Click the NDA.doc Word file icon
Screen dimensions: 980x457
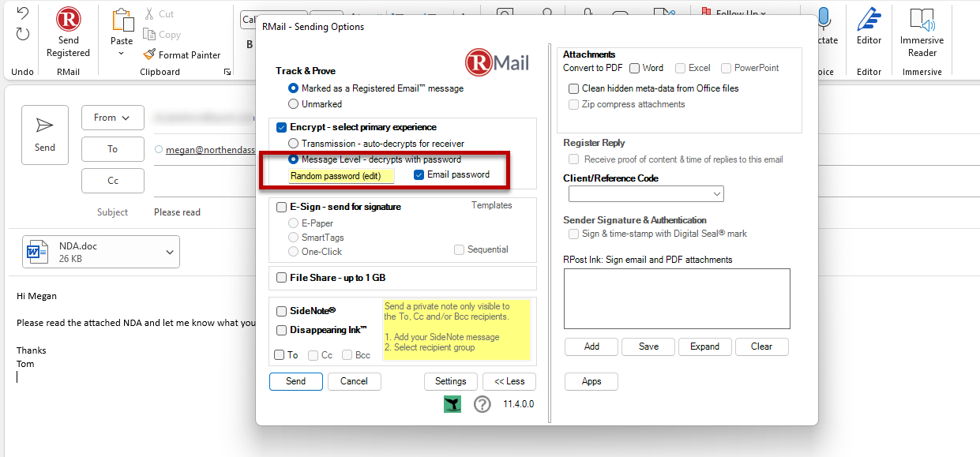click(36, 252)
